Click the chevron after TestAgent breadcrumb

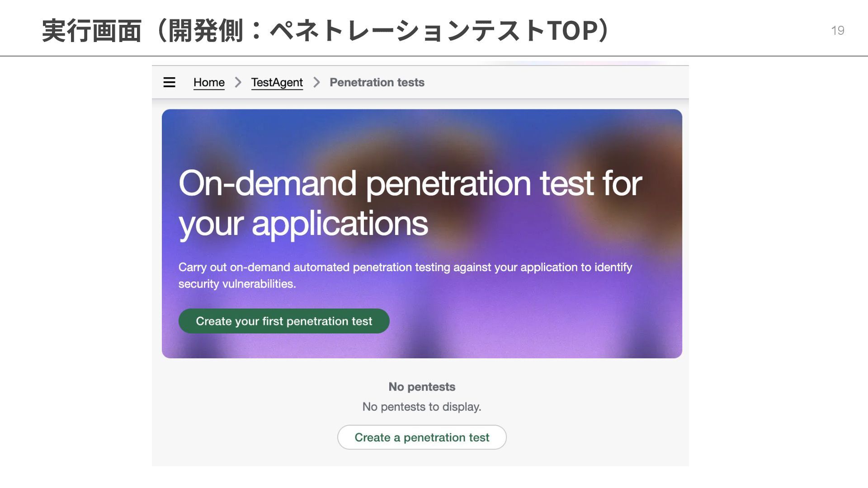pyautogui.click(x=316, y=82)
